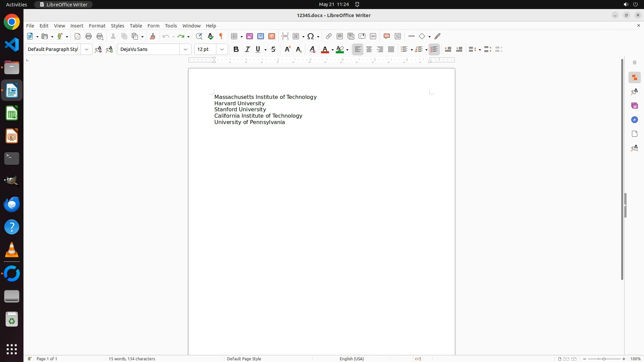Toggle Bold formatting
Viewport: 644px width, 362px height.
(236, 49)
